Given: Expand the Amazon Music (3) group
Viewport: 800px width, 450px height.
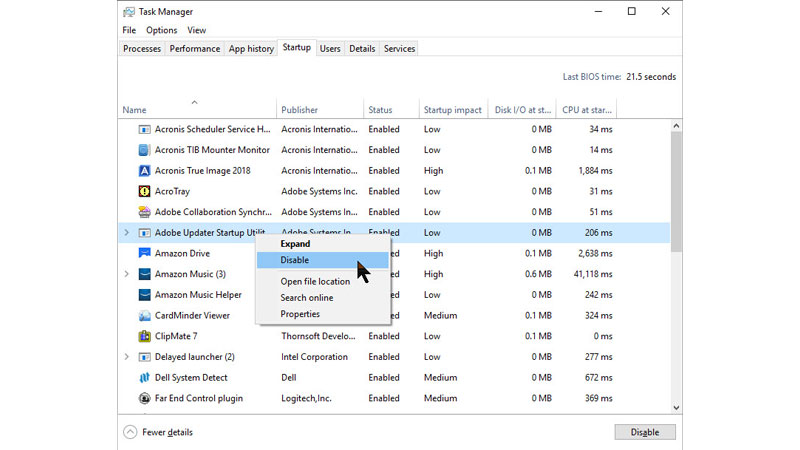Looking at the screenshot, I should click(127, 274).
